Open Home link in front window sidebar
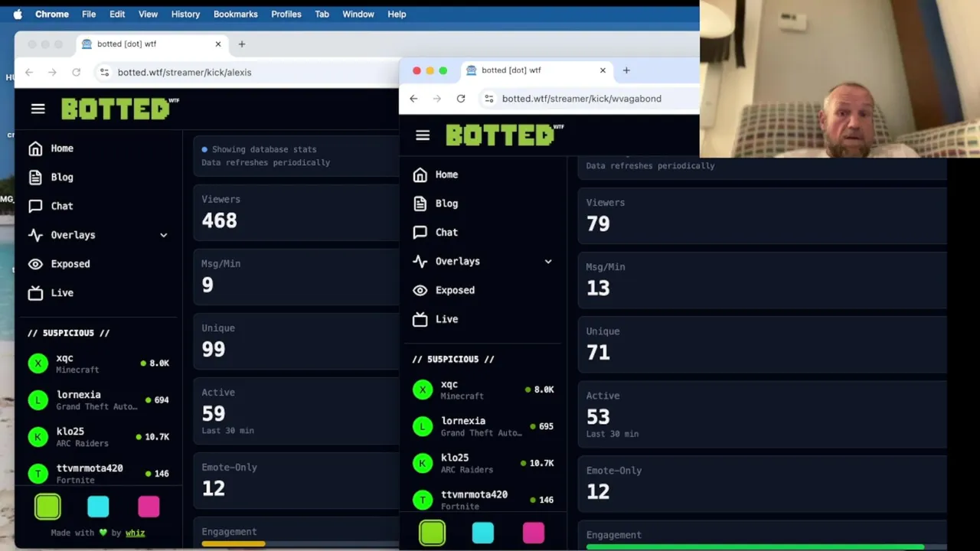This screenshot has width=980, height=551. tap(446, 174)
